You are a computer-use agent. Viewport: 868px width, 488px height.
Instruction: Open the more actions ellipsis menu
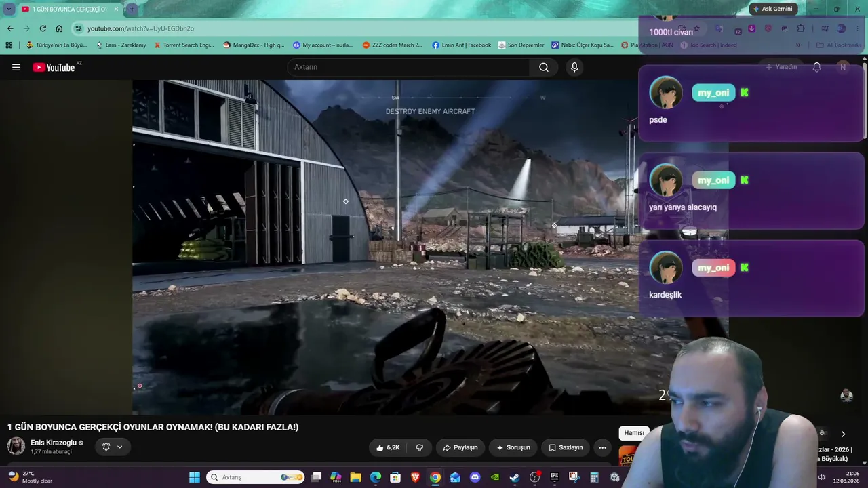(x=602, y=447)
